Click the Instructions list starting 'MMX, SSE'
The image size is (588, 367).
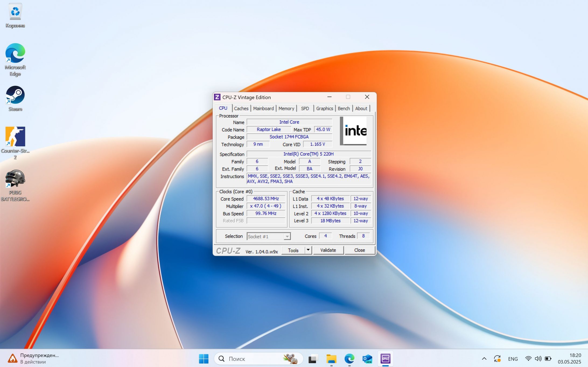point(309,179)
